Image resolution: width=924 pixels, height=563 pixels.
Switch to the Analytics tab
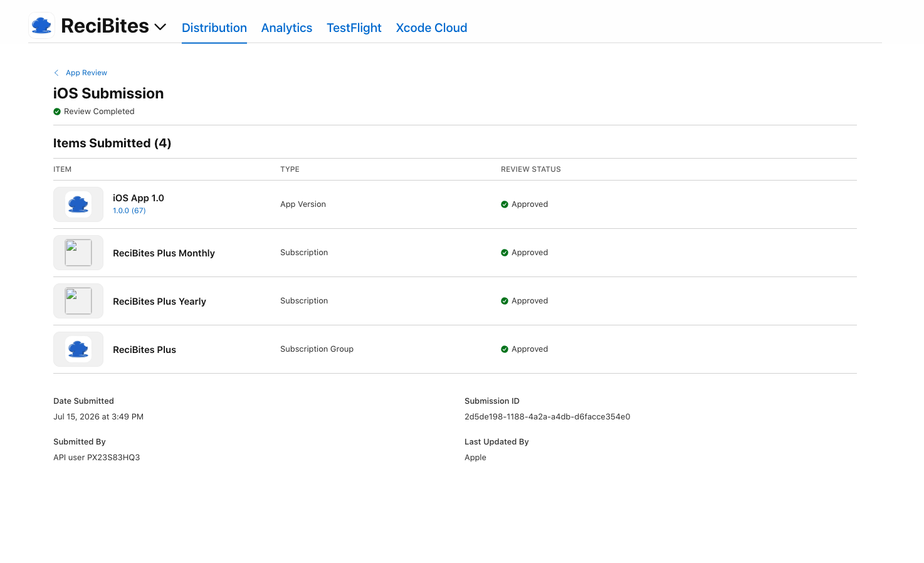[x=286, y=28]
